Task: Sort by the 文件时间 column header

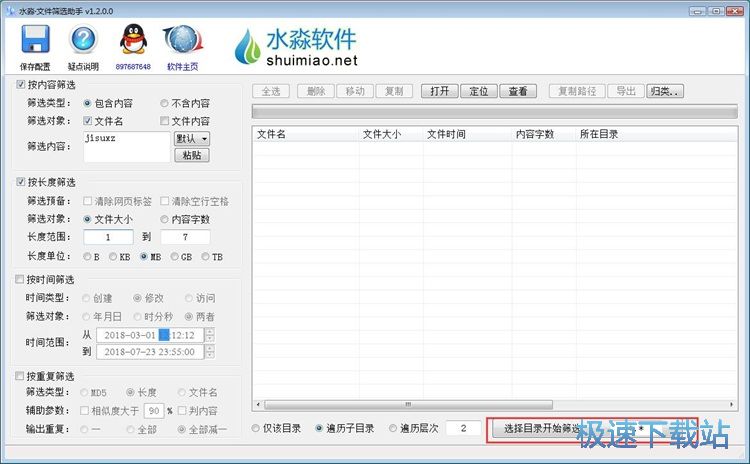Action: coord(467,134)
